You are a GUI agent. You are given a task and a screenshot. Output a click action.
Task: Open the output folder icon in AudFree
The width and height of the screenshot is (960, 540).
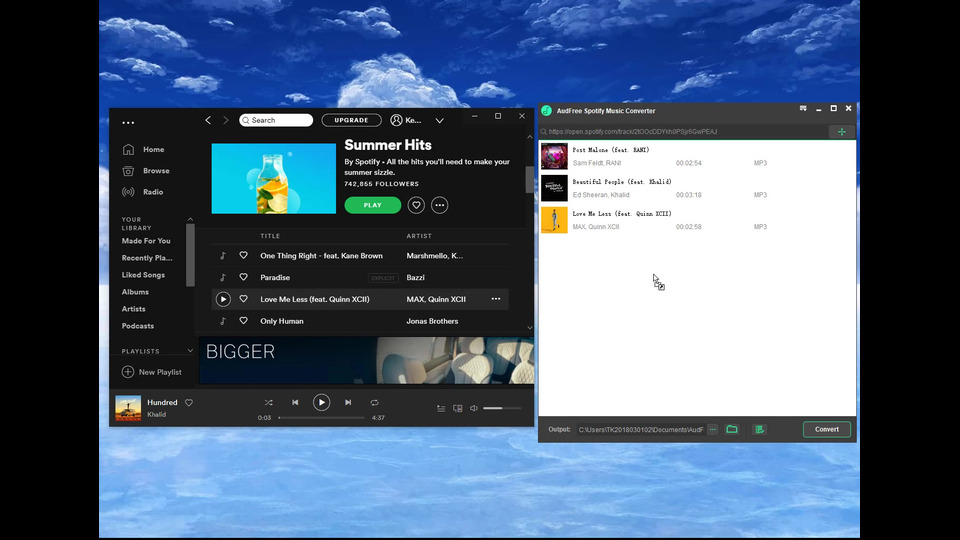(x=732, y=429)
